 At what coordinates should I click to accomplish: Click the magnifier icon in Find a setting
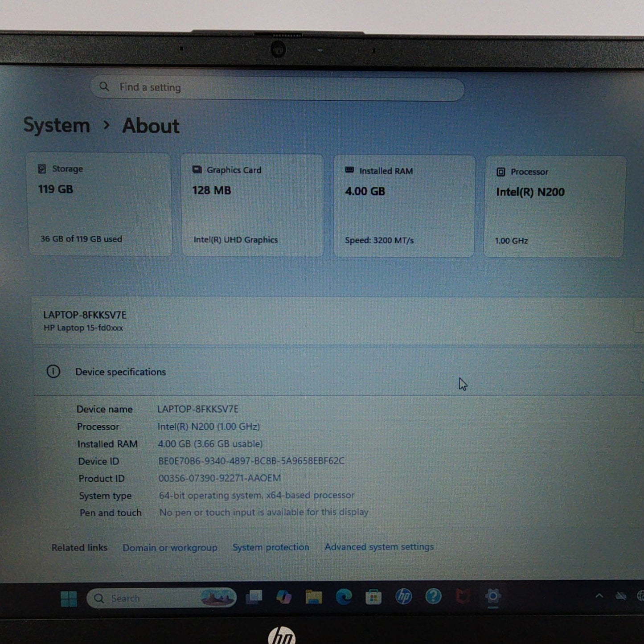click(x=104, y=86)
